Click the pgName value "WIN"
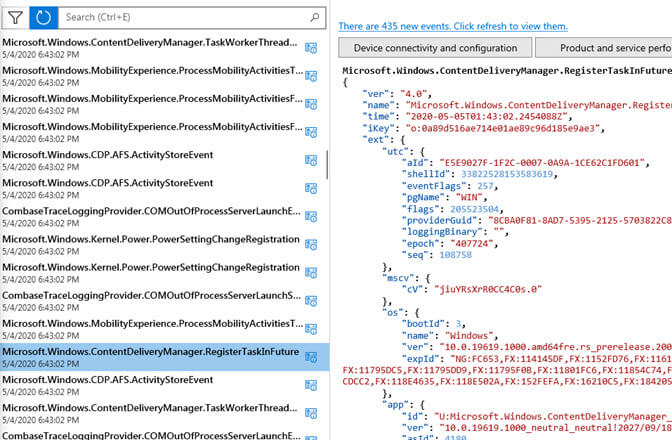The width and height of the screenshot is (672, 440). (469, 198)
